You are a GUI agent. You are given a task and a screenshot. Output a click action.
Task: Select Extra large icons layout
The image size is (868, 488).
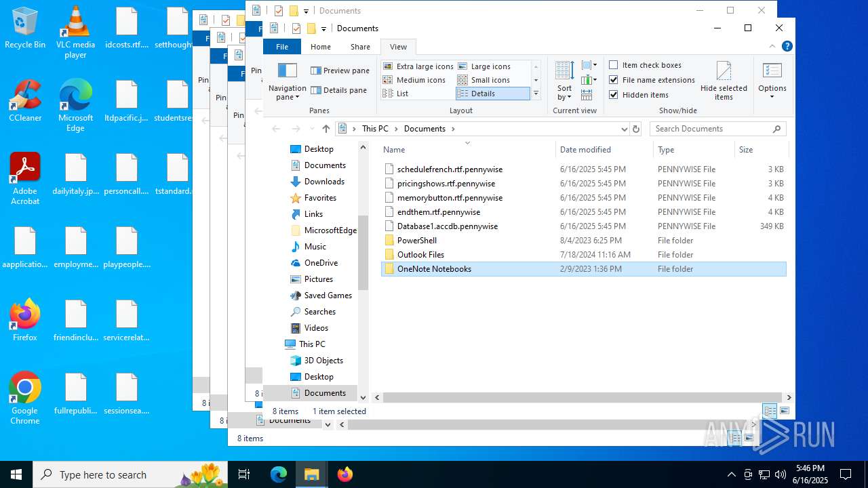pos(418,66)
